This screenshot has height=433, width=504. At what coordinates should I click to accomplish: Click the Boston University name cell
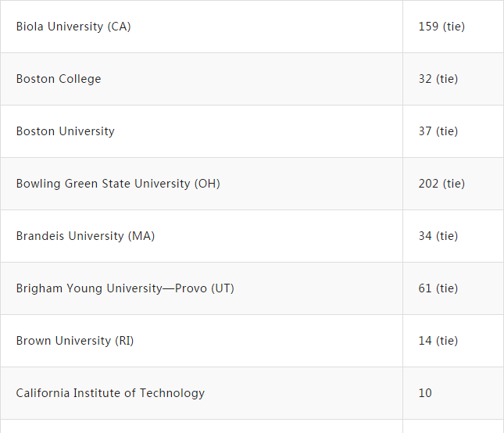point(66,131)
